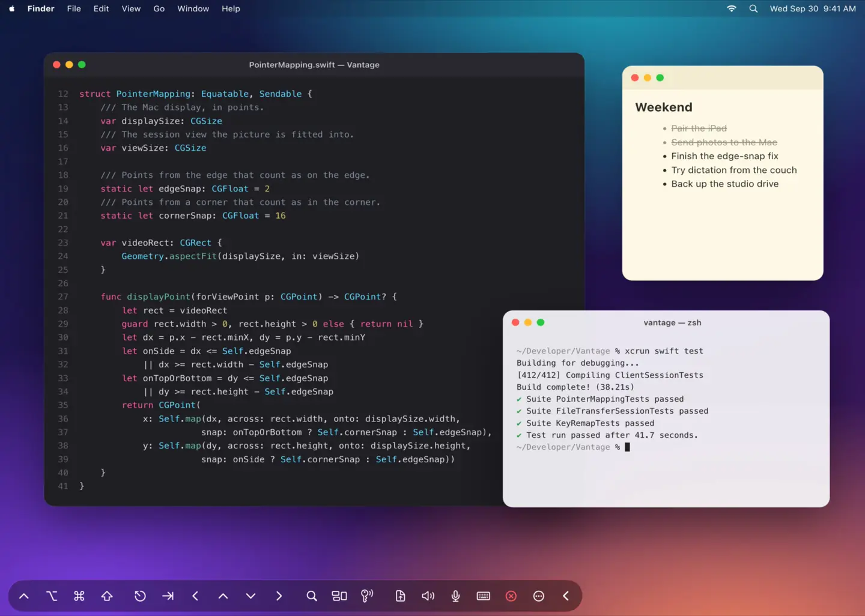Click the key with signal waves icon

coord(367,596)
